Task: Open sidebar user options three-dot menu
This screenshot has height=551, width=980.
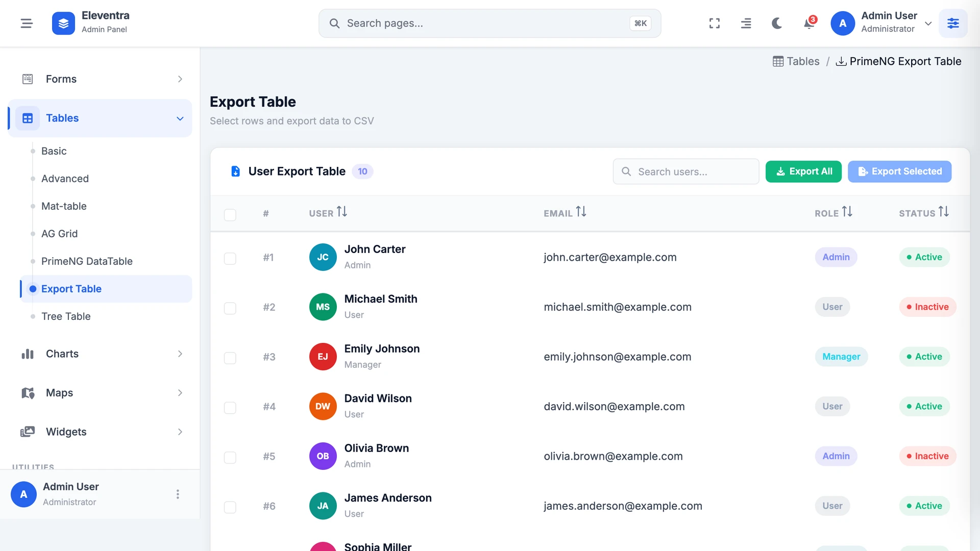Action: point(178,494)
